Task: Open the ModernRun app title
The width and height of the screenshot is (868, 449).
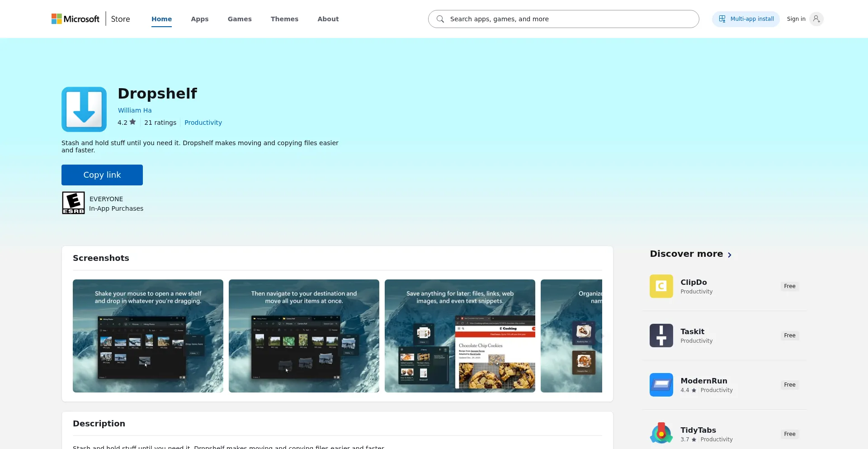Action: click(704, 381)
